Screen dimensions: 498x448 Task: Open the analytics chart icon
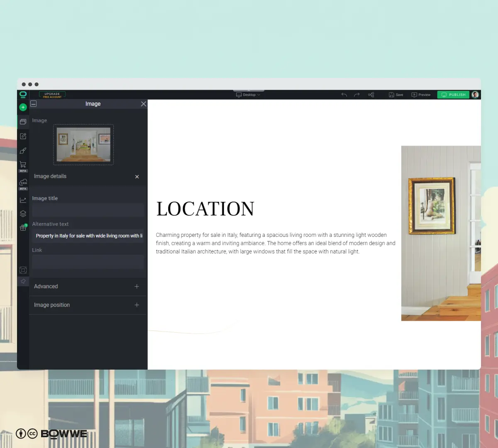(x=23, y=200)
